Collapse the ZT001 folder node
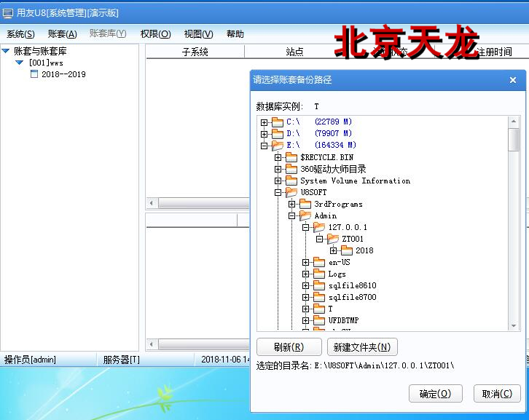Screen dimensions: 529x420 coord(319,239)
